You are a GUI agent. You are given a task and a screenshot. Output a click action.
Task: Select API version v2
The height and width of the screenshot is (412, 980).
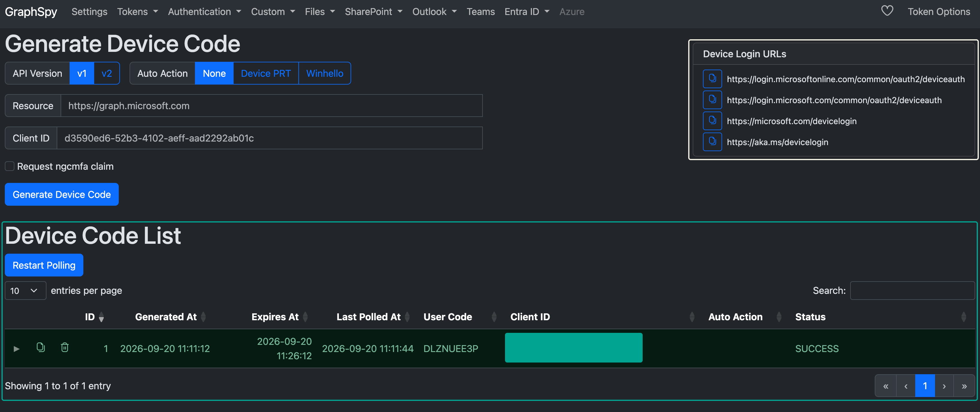[106, 73]
